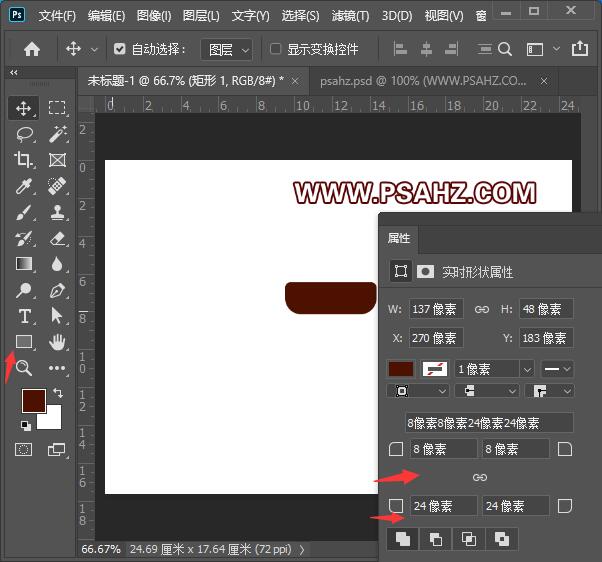Image resolution: width=602 pixels, height=562 pixels.
Task: Align left edges in options bar
Action: (400, 49)
